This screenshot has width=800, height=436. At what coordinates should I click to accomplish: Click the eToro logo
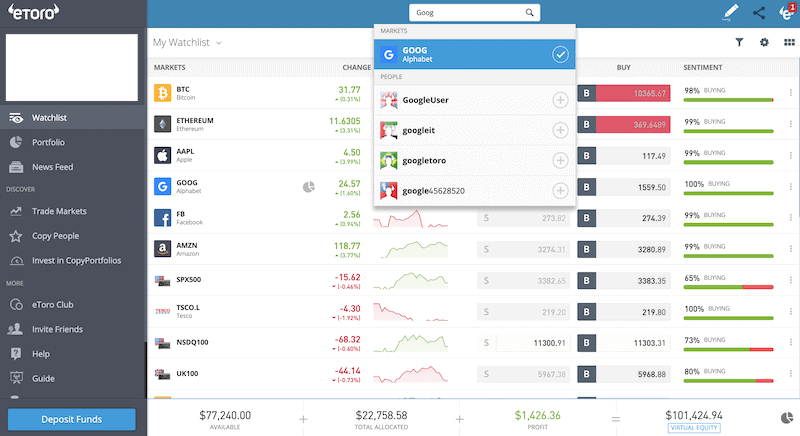(x=33, y=12)
